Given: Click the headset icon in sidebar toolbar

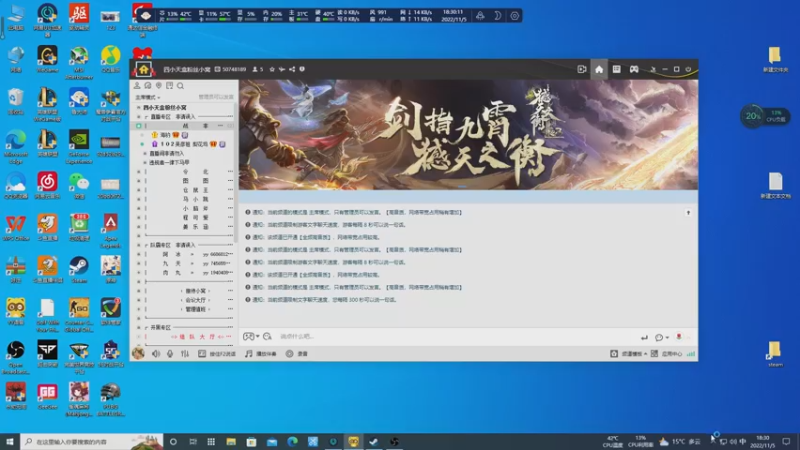Looking at the screenshot, I should (147, 86).
